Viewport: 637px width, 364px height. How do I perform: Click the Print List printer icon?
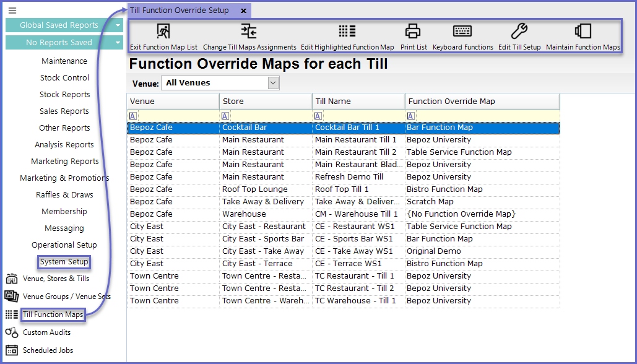click(413, 32)
